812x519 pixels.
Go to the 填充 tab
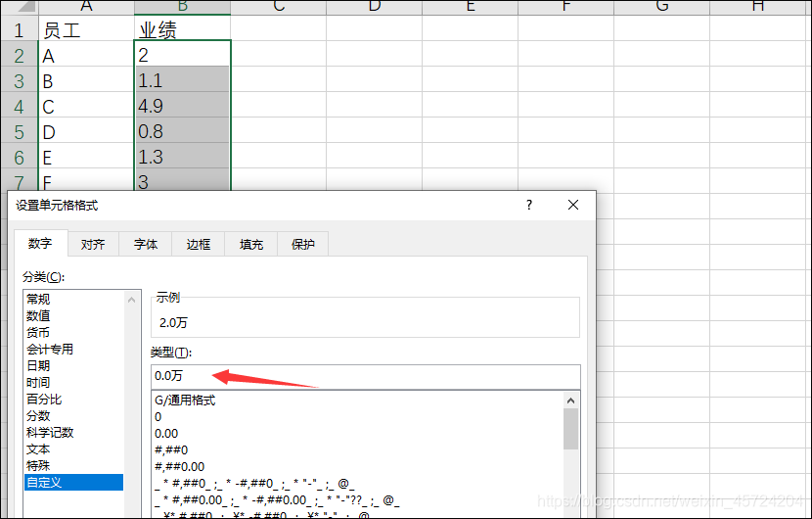point(251,244)
